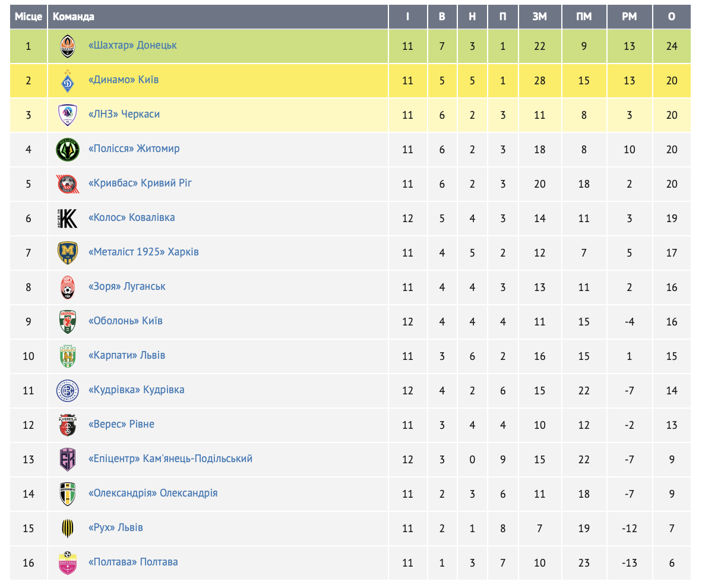Click the Metalist 1925 Kharkiv crest

pyautogui.click(x=67, y=253)
